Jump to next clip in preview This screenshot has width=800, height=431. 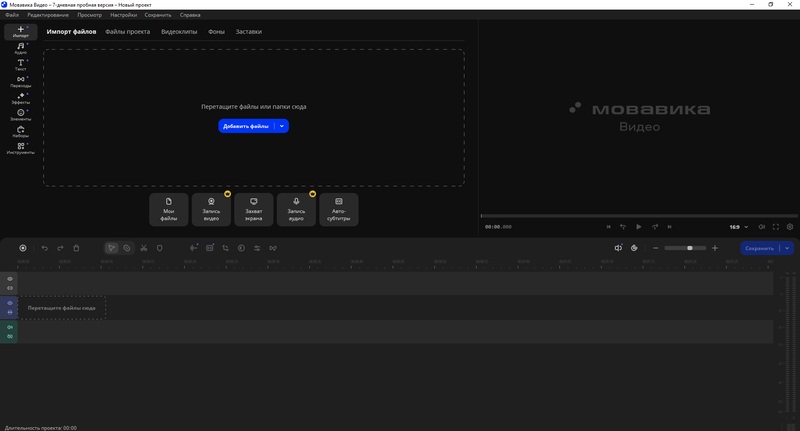[669, 226]
